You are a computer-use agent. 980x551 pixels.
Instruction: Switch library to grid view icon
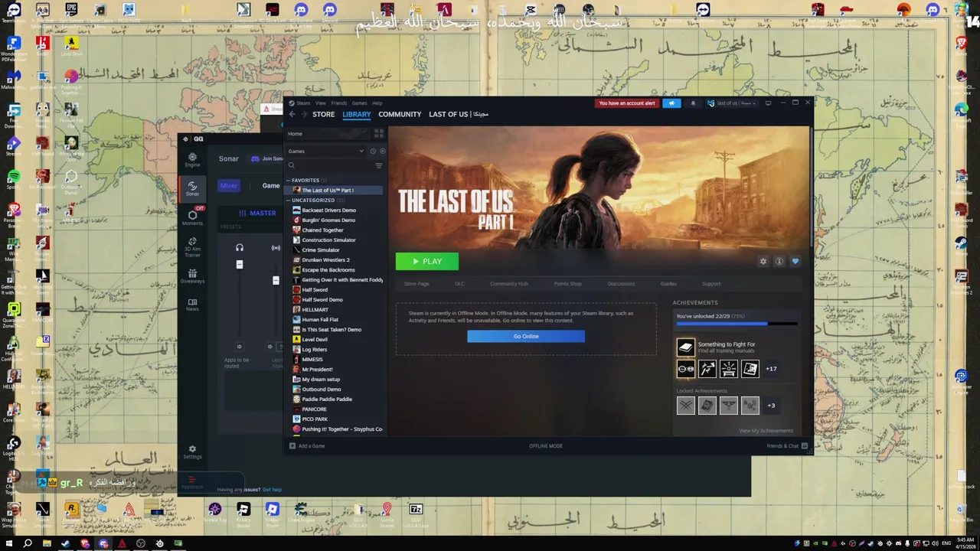378,133
